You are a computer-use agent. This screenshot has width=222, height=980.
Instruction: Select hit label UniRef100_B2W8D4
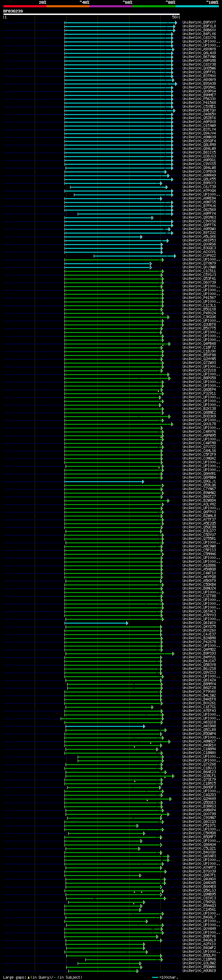pyautogui.click(x=199, y=500)
